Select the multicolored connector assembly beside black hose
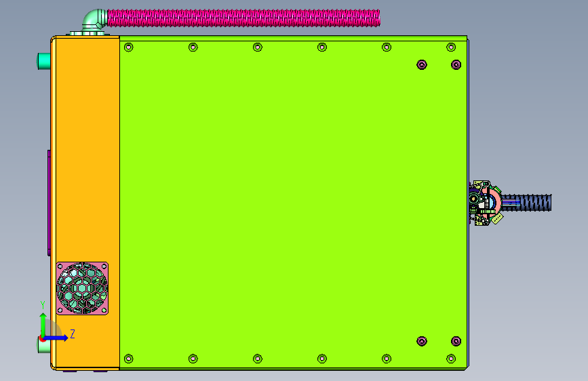This screenshot has height=381, width=588. click(x=485, y=203)
